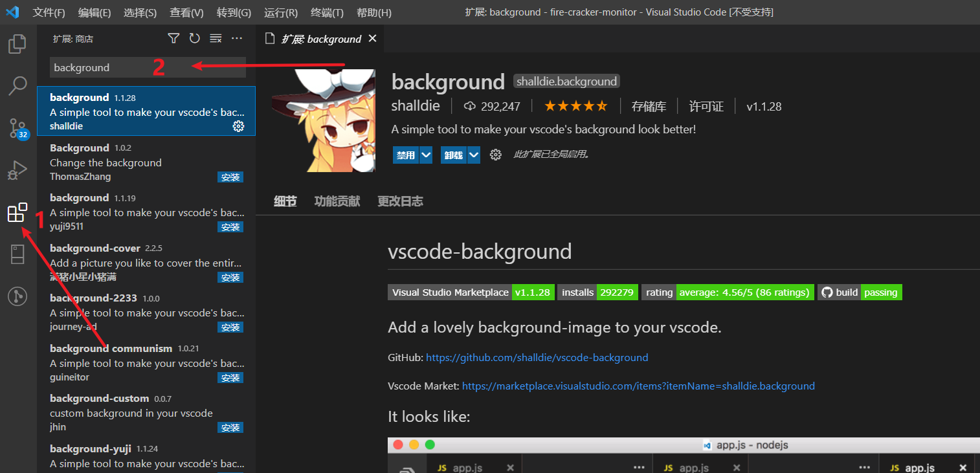
Task: Select background-yuji 1.1.24 list item
Action: (x=146, y=456)
